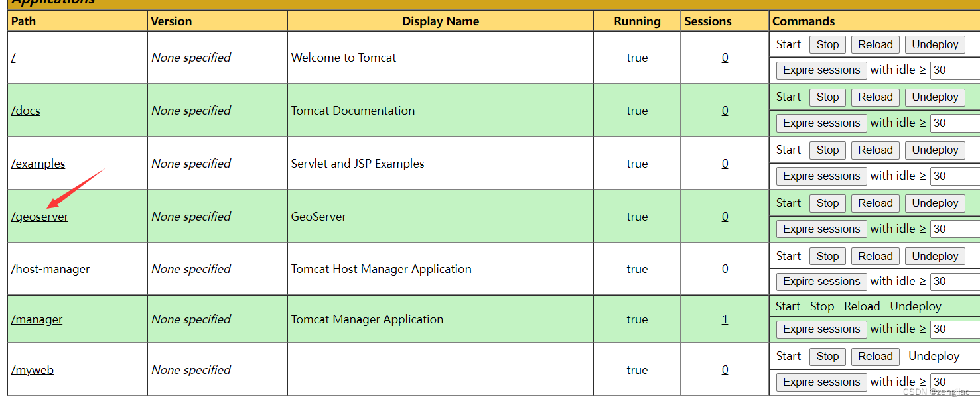Stop the Tomcat Documentation application
The height and width of the screenshot is (403, 980).
[x=827, y=97]
